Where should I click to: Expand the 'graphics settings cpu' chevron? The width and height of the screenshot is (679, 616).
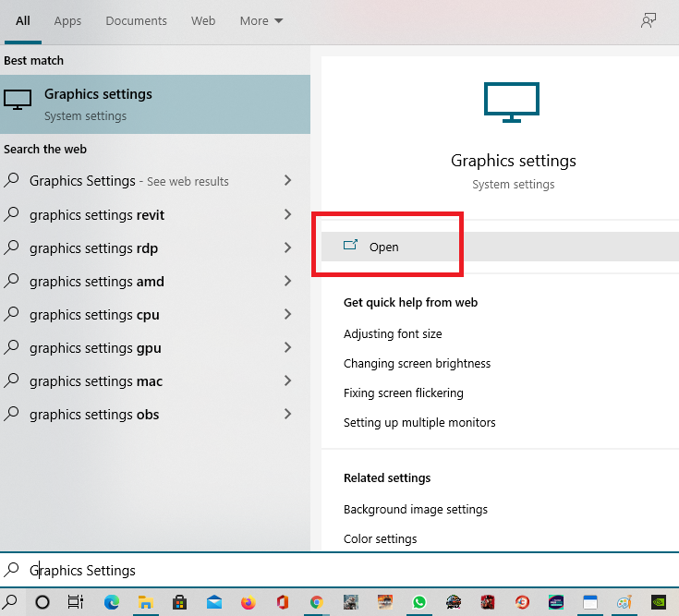click(287, 314)
